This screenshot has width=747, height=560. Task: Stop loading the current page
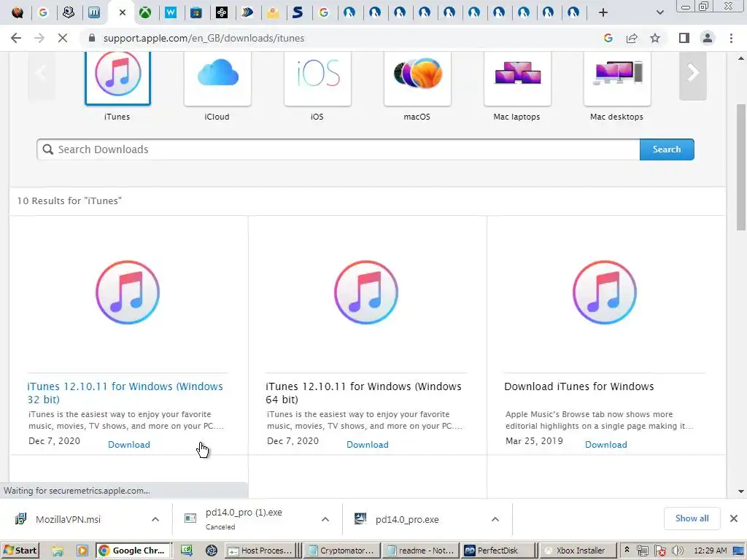coord(63,38)
